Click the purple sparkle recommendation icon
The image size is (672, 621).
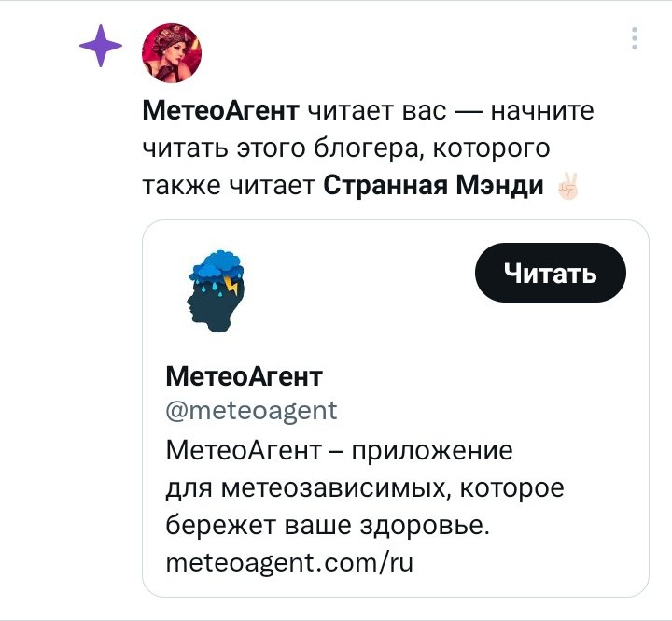coord(101,46)
